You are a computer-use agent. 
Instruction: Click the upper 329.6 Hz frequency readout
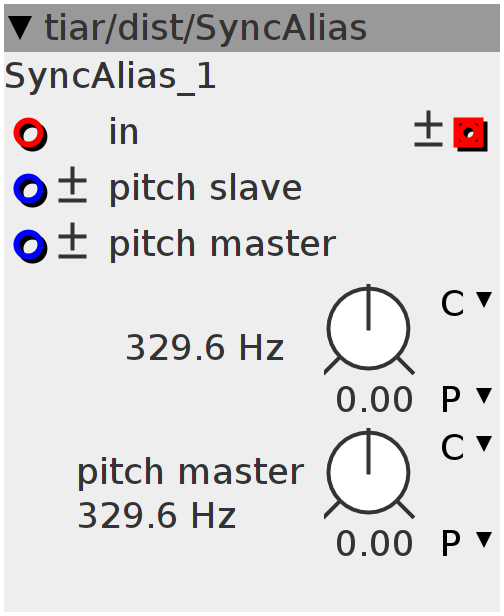(205, 347)
